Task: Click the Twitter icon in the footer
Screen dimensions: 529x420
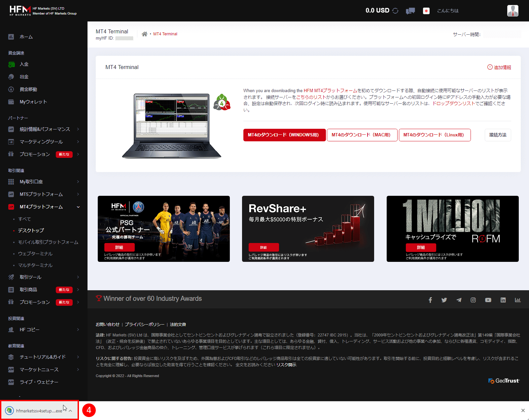Action: [444, 300]
